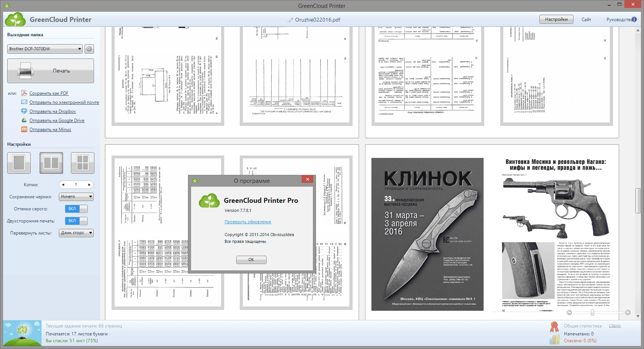The height and width of the screenshot is (349, 644).
Task: Click the Dropbox icon
Action: click(x=24, y=111)
